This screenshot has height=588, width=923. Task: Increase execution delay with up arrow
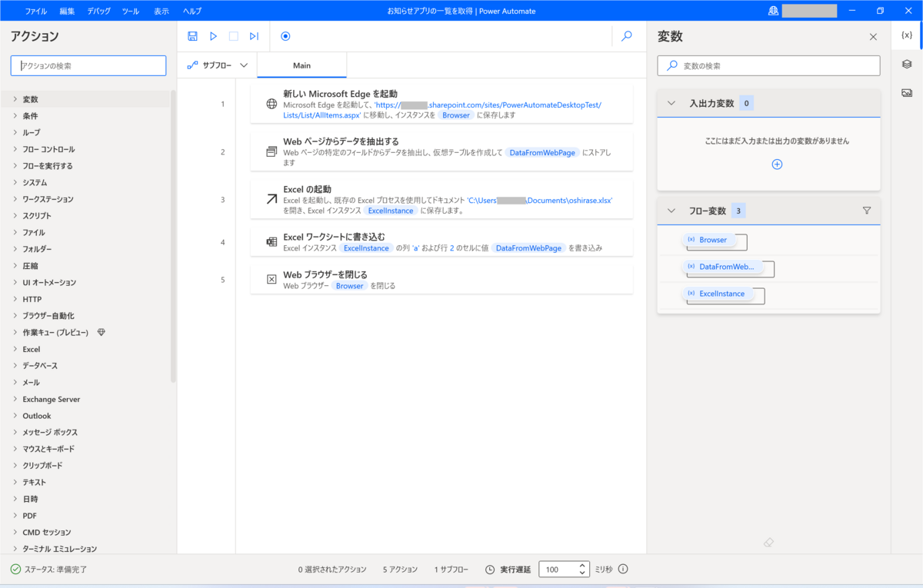(x=583, y=566)
